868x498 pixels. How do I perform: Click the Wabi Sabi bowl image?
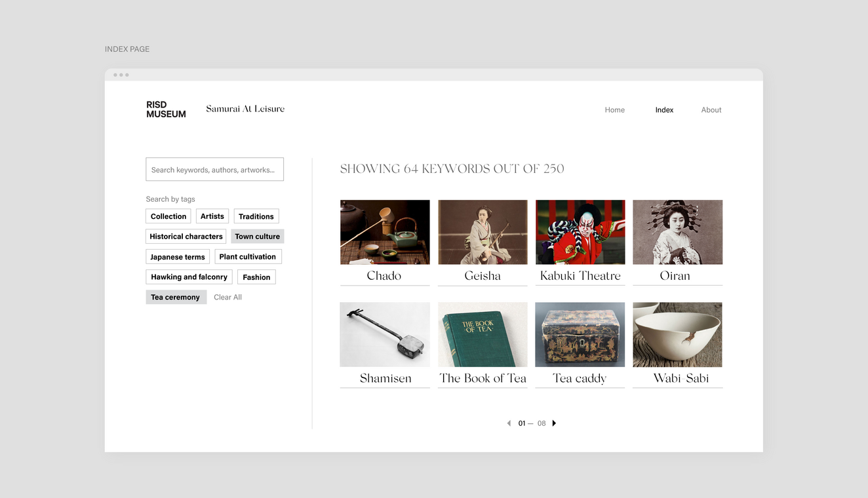677,334
